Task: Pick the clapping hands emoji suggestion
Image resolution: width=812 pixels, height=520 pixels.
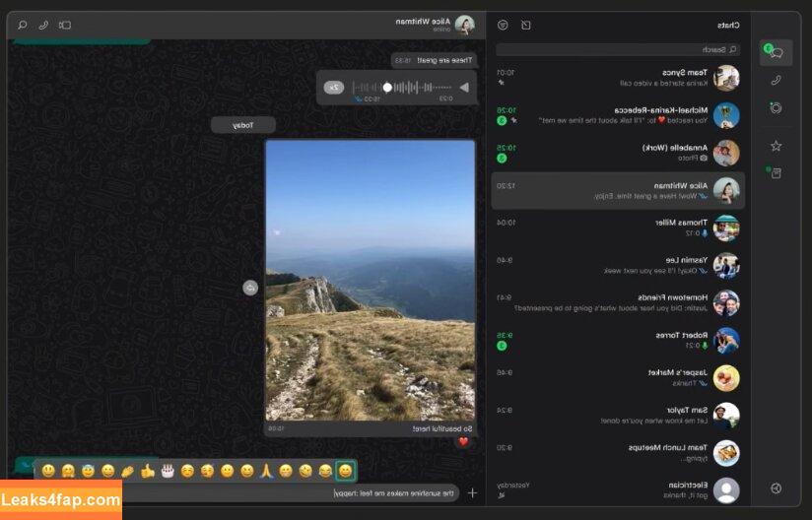Action: [128, 471]
